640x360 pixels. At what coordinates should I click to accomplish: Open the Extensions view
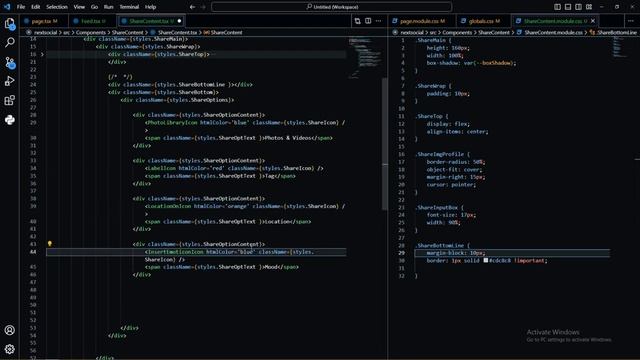[x=9, y=100]
